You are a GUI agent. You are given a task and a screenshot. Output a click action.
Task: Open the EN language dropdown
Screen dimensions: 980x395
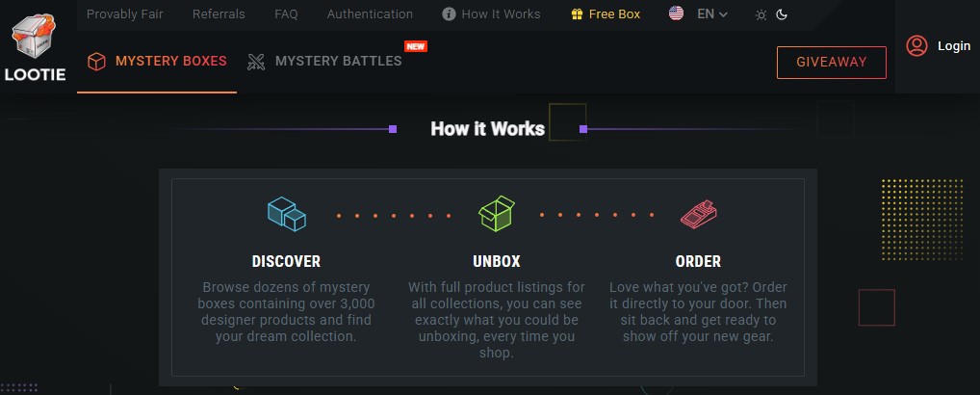click(x=712, y=13)
